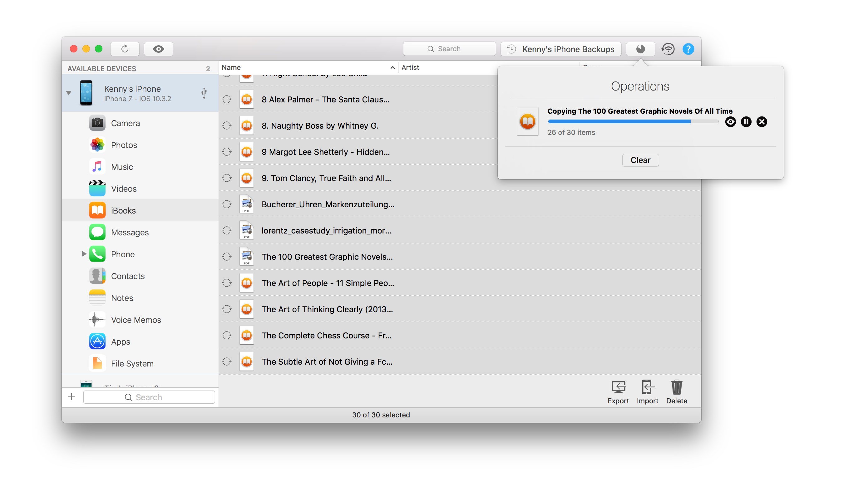Image resolution: width=868 pixels, height=482 pixels.
Task: Click the Clear button in Operations
Action: click(641, 160)
